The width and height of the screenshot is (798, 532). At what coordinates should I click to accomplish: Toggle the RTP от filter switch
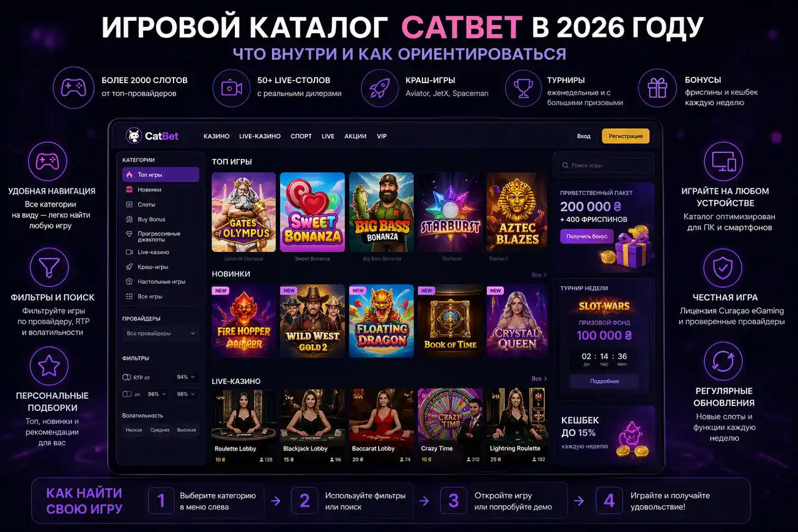click(x=127, y=377)
